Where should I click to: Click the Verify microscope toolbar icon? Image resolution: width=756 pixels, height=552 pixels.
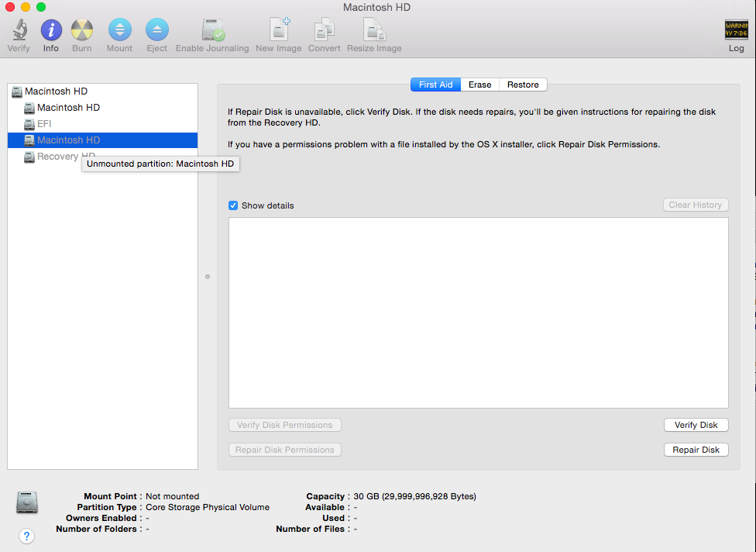(x=19, y=30)
